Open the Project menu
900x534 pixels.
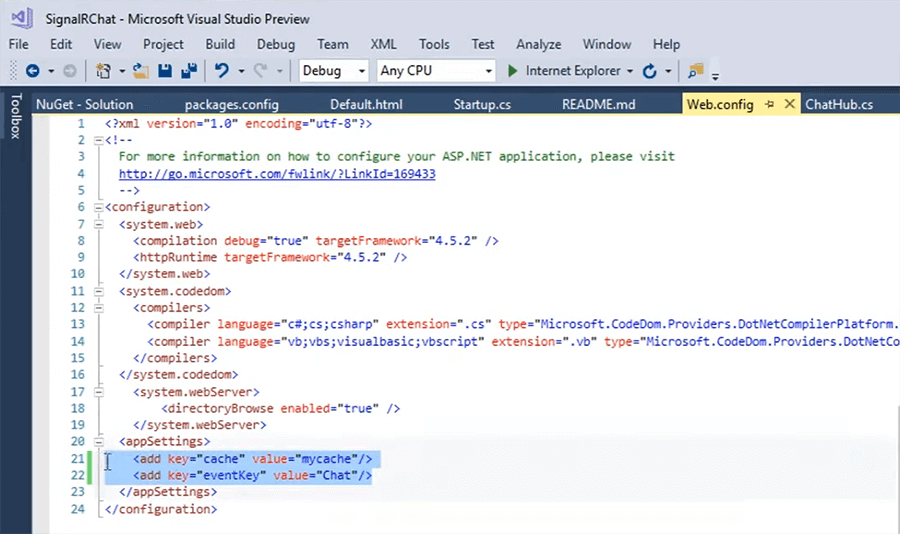click(163, 44)
